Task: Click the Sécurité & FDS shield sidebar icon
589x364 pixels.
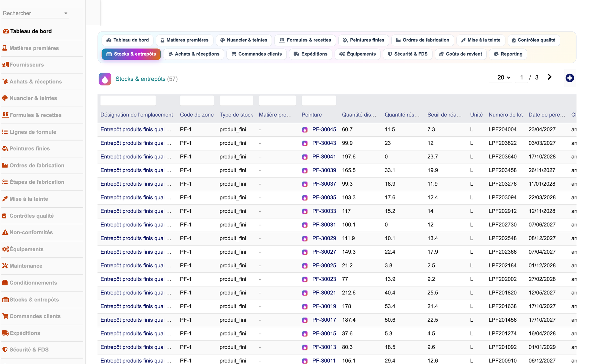Action: pos(5,349)
